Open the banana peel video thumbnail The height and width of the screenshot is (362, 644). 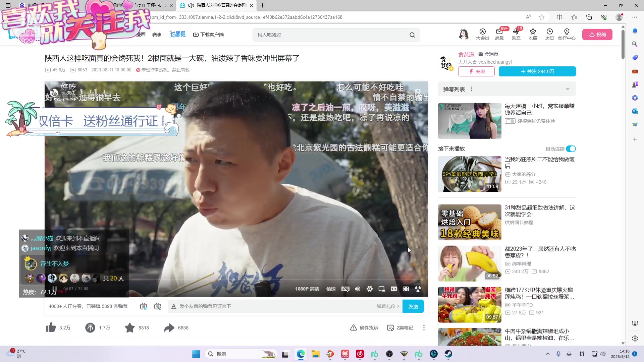470,263
